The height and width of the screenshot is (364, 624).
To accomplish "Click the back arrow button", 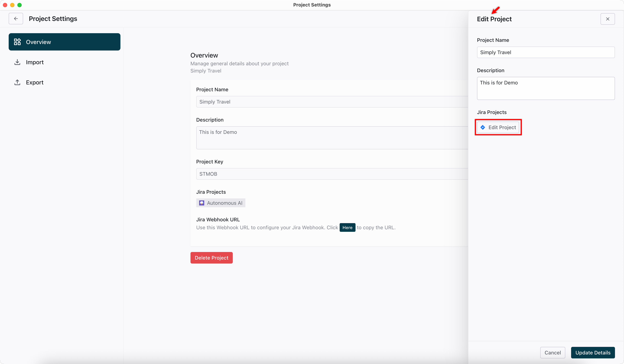I will tap(16, 19).
